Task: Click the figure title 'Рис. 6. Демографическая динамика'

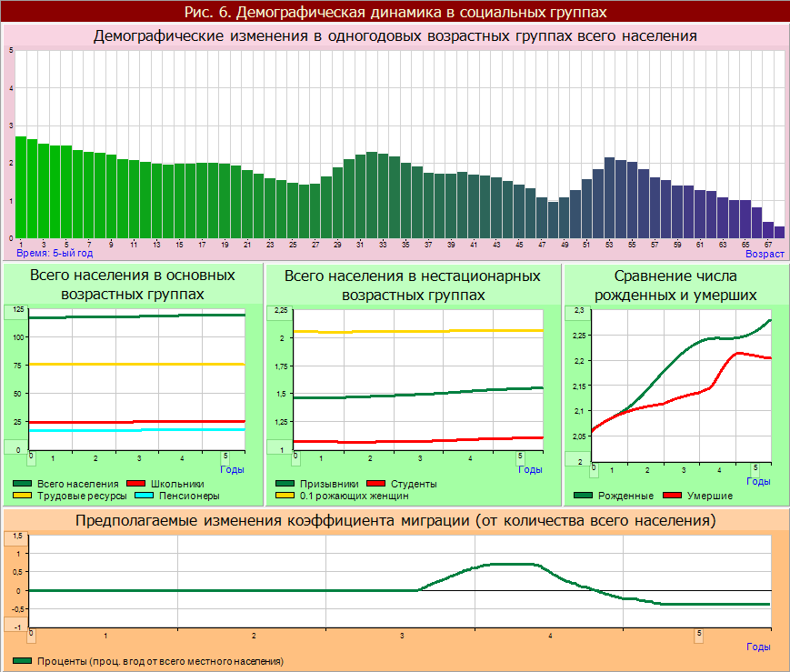Action: pyautogui.click(x=395, y=12)
